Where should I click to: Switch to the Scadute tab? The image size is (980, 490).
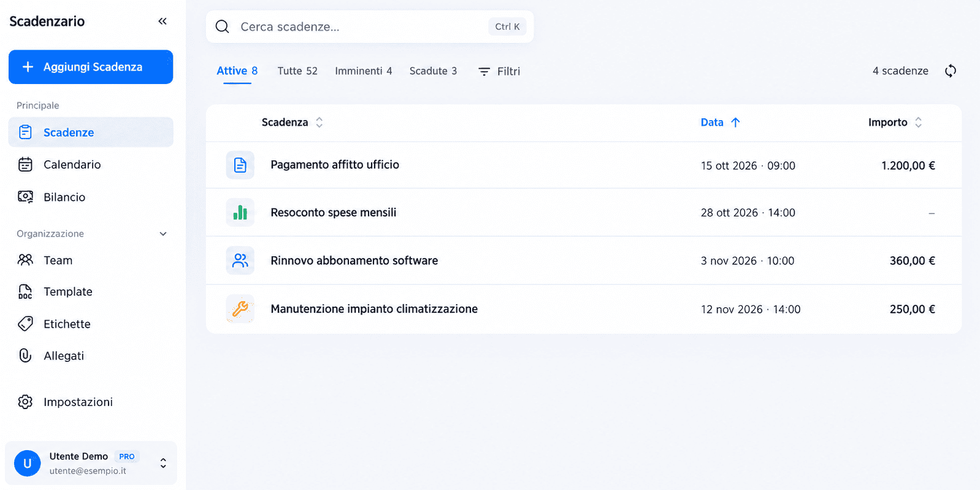click(x=434, y=71)
